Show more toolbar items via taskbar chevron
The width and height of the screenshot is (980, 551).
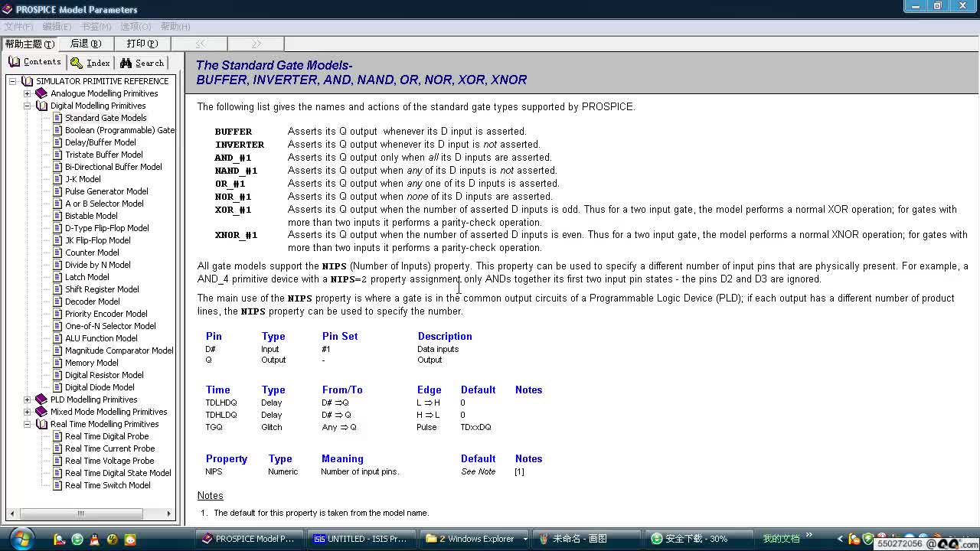coord(809,536)
